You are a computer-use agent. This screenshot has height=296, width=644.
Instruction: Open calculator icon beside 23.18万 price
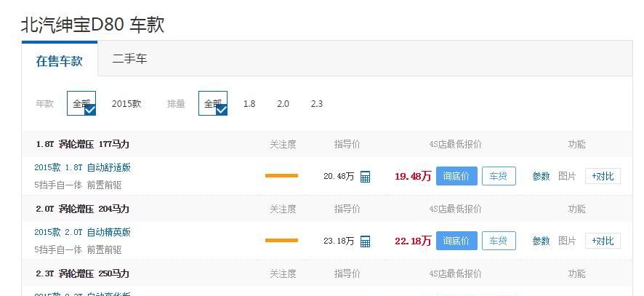(365, 241)
